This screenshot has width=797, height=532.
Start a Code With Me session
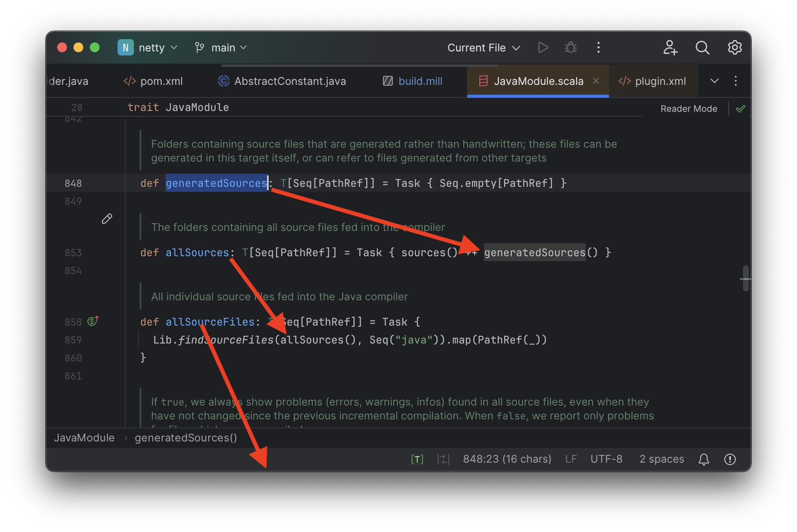[670, 47]
